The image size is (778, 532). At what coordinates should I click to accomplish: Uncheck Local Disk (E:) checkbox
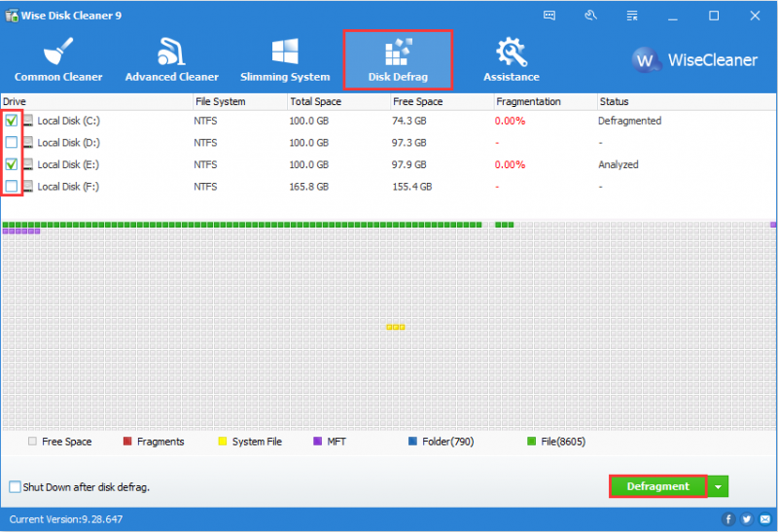(x=12, y=164)
